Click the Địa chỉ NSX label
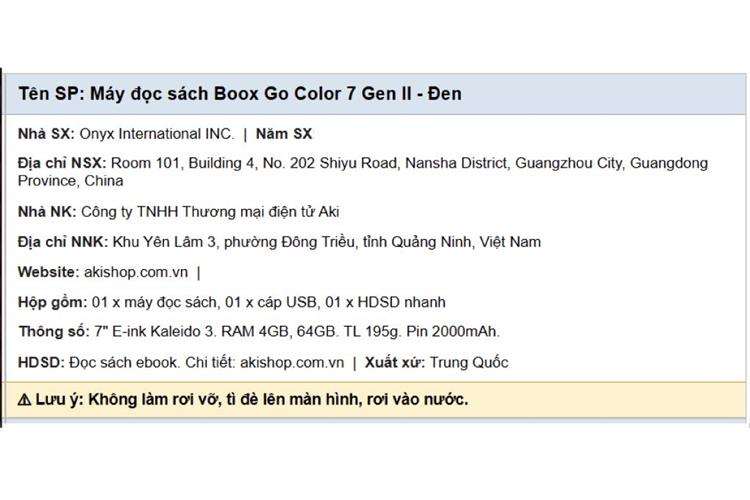The height and width of the screenshot is (500, 750). [x=62, y=163]
